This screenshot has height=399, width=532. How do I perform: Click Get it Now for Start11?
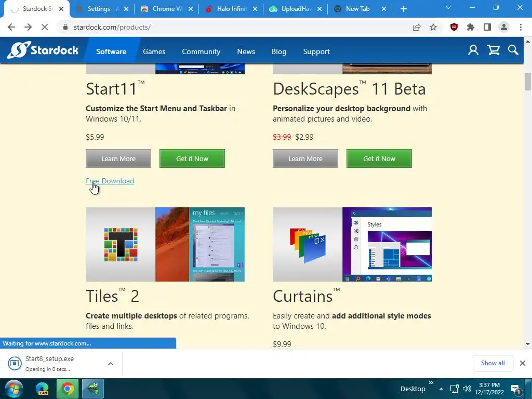192,158
